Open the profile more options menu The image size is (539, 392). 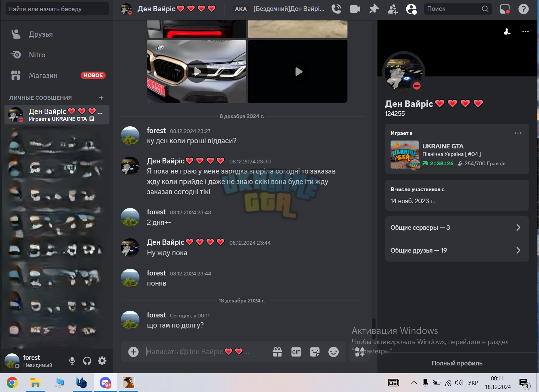click(526, 31)
